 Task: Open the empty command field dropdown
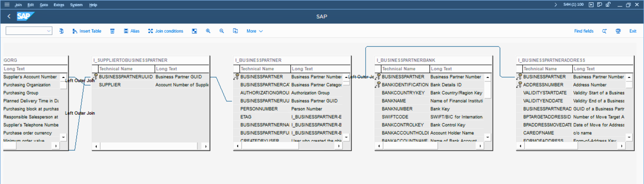[x=49, y=31]
